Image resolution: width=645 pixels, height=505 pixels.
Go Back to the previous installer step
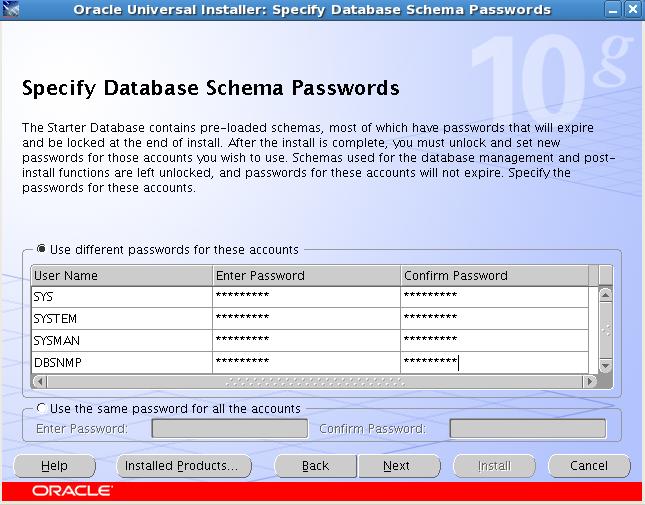coord(316,466)
